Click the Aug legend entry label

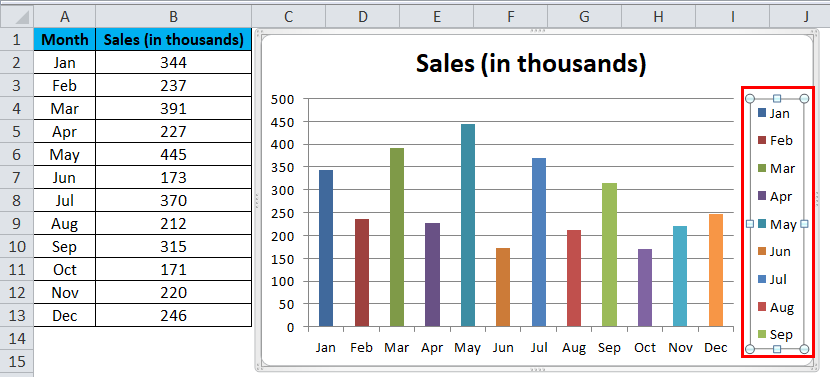pos(782,307)
